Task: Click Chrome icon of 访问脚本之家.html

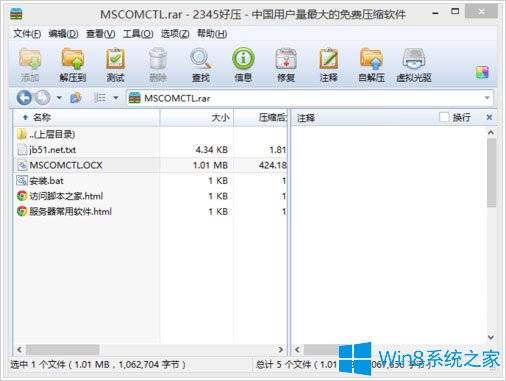Action: click(22, 196)
